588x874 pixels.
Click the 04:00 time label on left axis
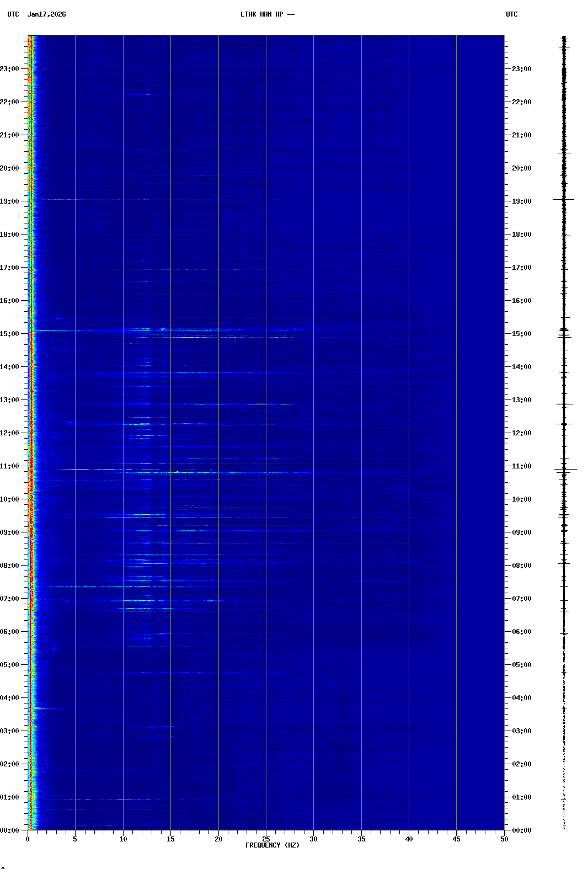[x=10, y=698]
